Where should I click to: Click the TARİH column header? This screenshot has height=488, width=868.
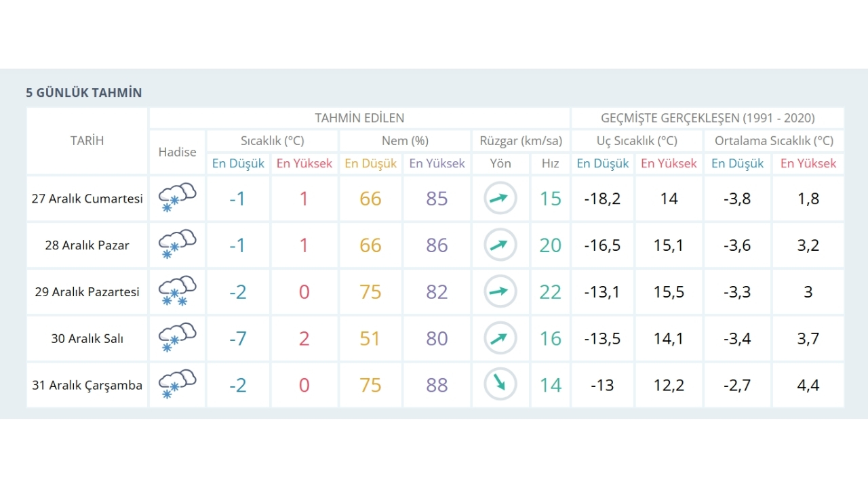(87, 141)
